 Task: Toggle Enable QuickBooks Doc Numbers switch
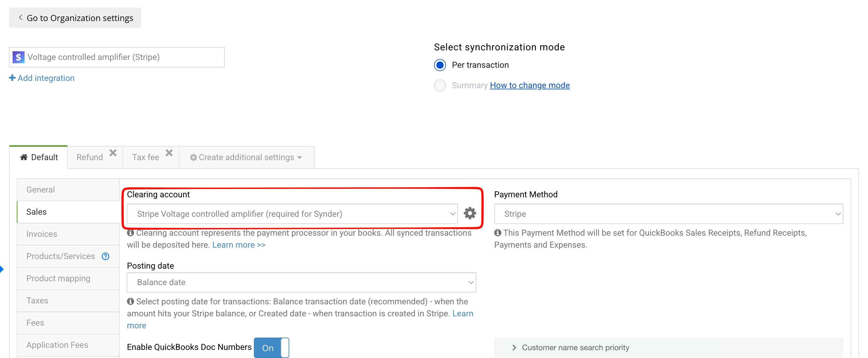271,348
